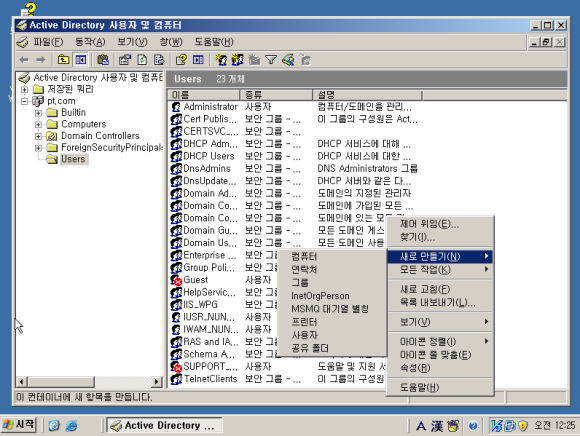Click the language bar help icon
The width and height of the screenshot is (580, 436).
coord(473,426)
